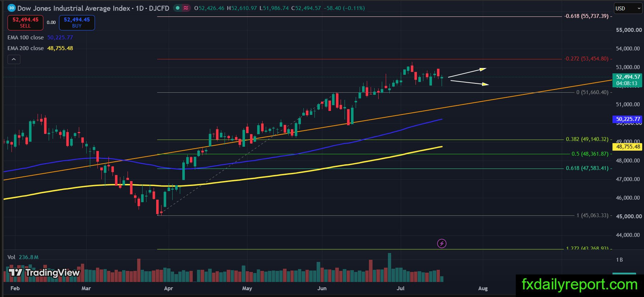Collapse the indicator legend with the chevron

pyautogui.click(x=14, y=59)
